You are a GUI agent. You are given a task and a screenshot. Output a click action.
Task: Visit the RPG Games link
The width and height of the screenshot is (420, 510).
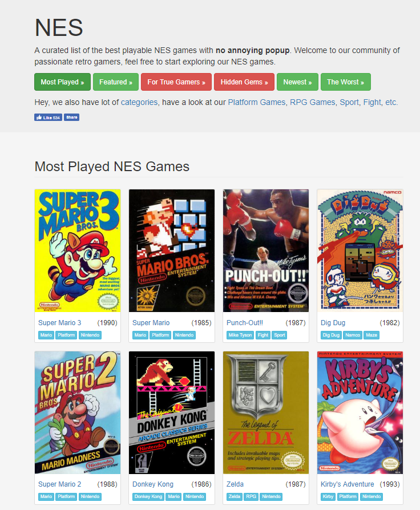[312, 102]
